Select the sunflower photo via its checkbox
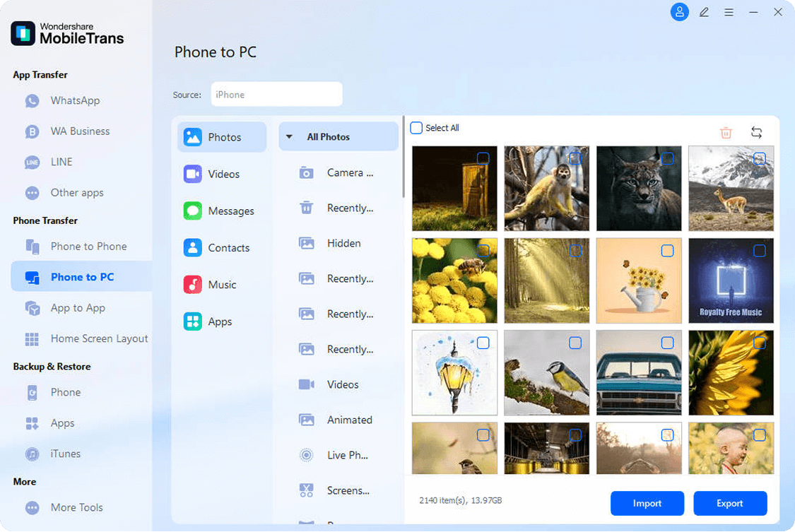This screenshot has height=532, width=795. tap(759, 343)
